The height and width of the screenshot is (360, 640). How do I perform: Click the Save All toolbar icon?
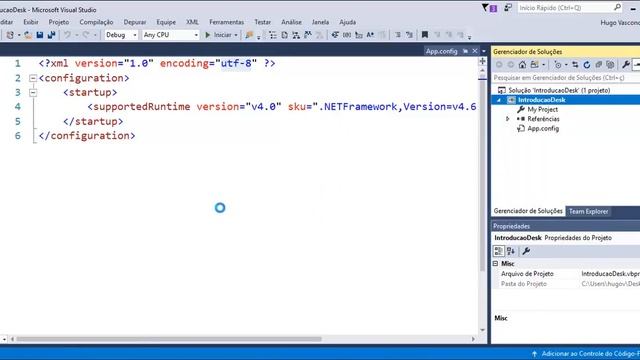[x=51, y=35]
